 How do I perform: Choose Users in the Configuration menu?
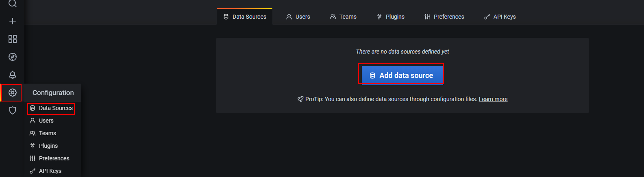tap(46, 121)
